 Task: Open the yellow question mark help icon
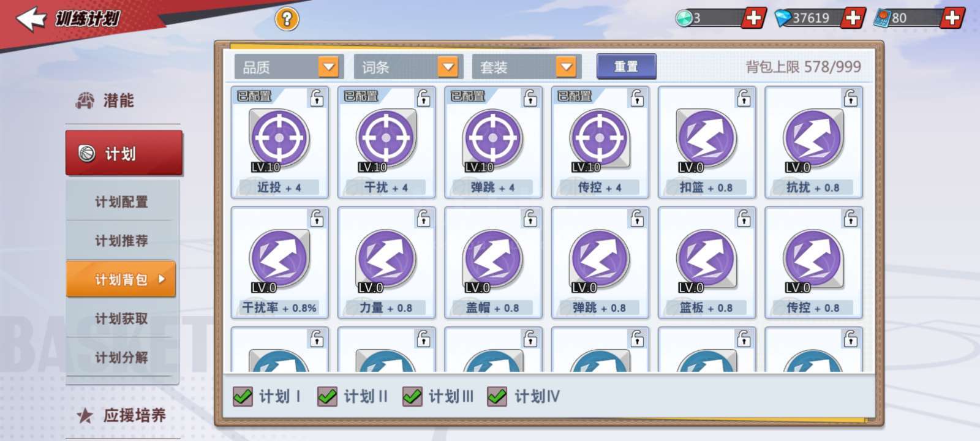[x=287, y=19]
